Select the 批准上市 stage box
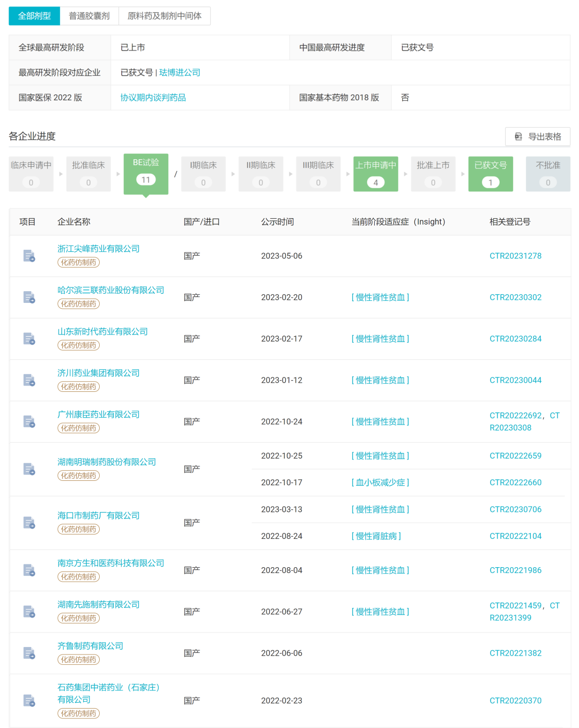Viewport: 579px width, 728px height. (433, 174)
